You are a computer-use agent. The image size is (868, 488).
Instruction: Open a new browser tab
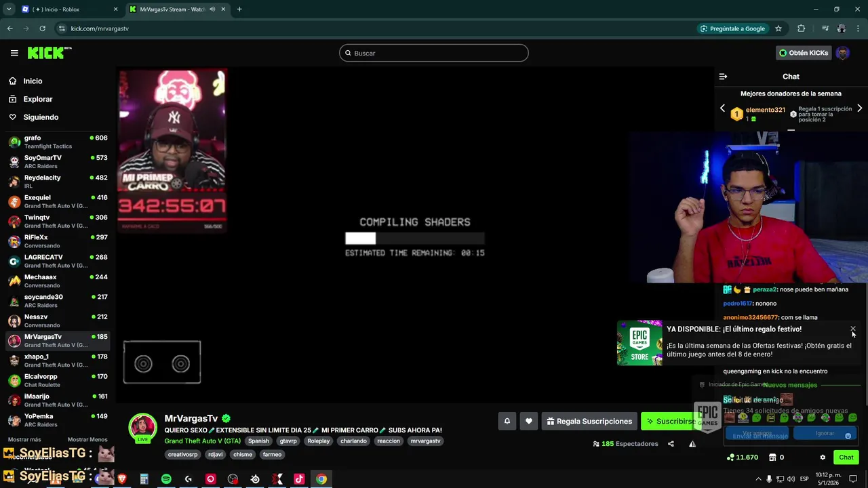[x=239, y=9]
